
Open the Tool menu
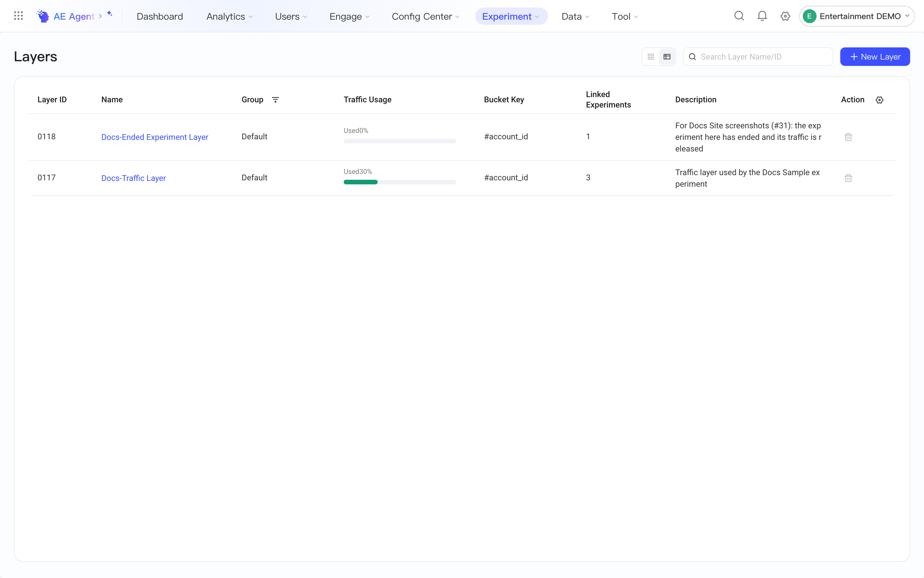pyautogui.click(x=625, y=16)
